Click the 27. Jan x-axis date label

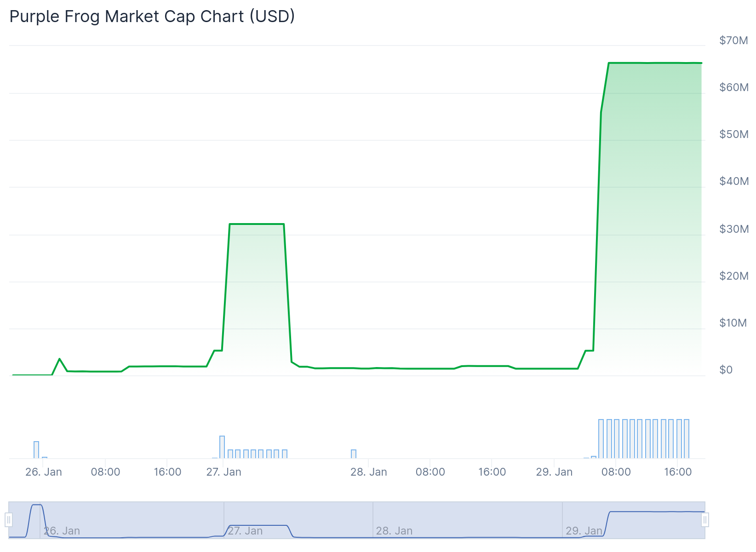coord(224,472)
